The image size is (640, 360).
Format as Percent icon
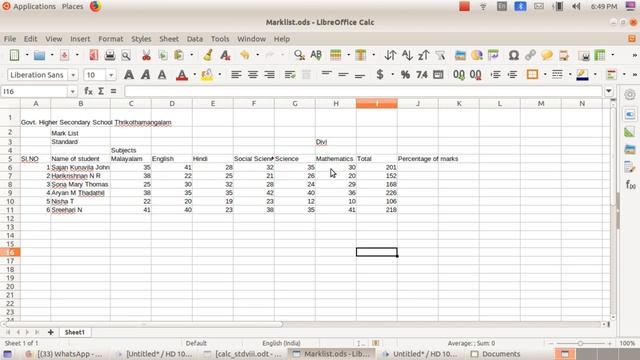(x=405, y=75)
